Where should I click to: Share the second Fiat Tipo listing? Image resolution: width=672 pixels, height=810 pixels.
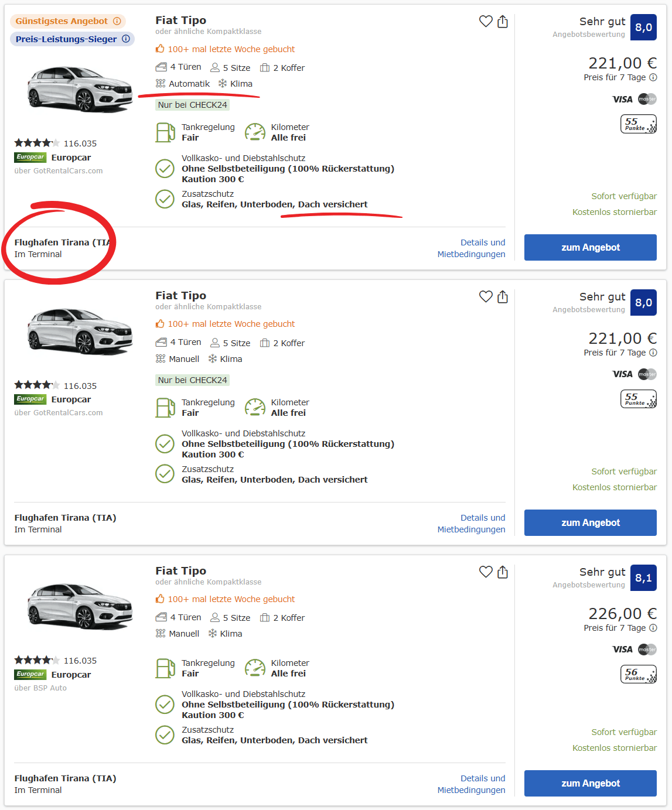[503, 297]
